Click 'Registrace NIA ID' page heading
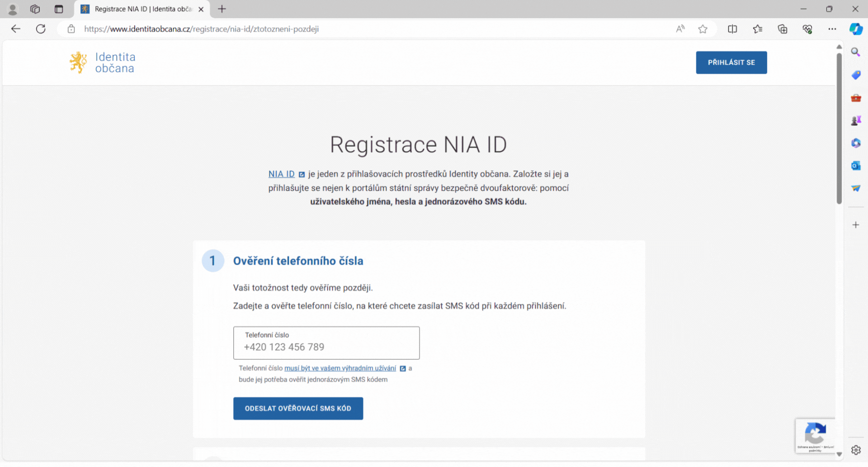Screen dimensions: 868x467 click(x=418, y=145)
